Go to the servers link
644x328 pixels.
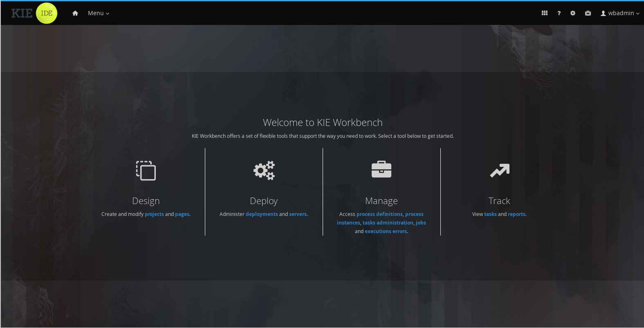(x=298, y=214)
